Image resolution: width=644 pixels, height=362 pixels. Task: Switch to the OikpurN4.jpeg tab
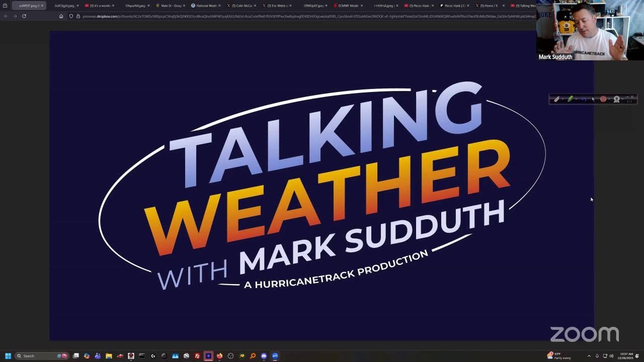coord(135,6)
